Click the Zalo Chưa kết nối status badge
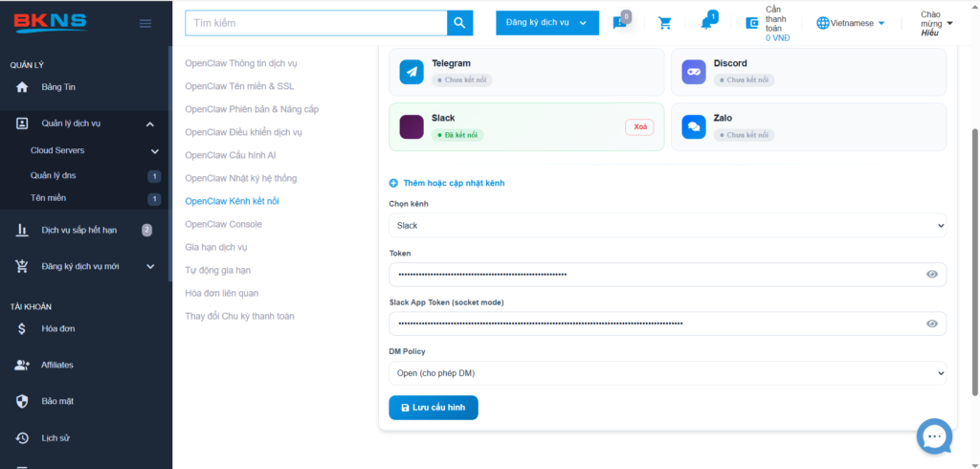This screenshot has height=469, width=980. [744, 135]
